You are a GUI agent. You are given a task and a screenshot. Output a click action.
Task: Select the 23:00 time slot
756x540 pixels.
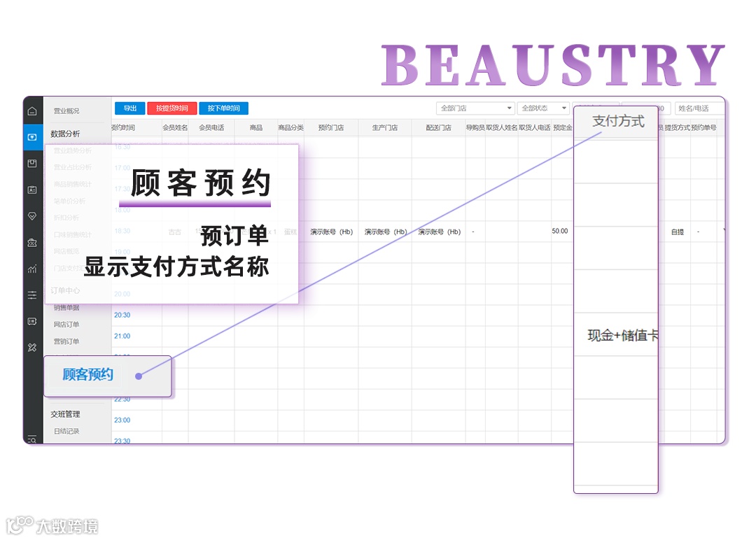pos(122,420)
